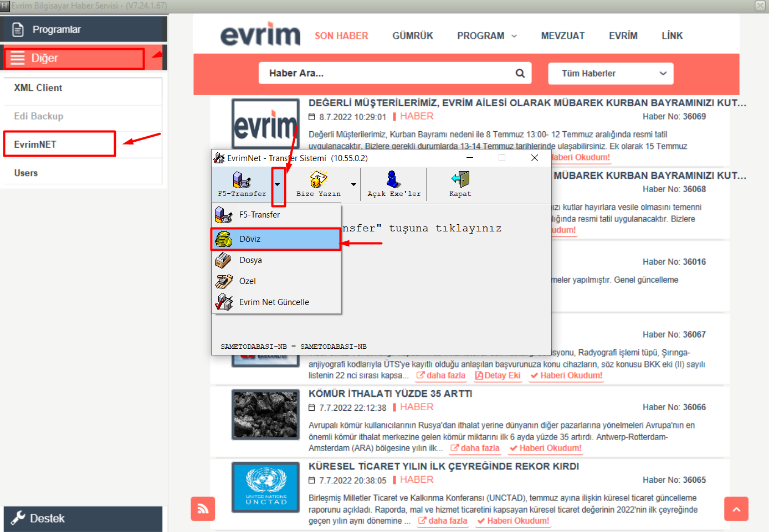Click the EvrimNet window title icon
Screen dimensions: 769x532
click(x=219, y=158)
